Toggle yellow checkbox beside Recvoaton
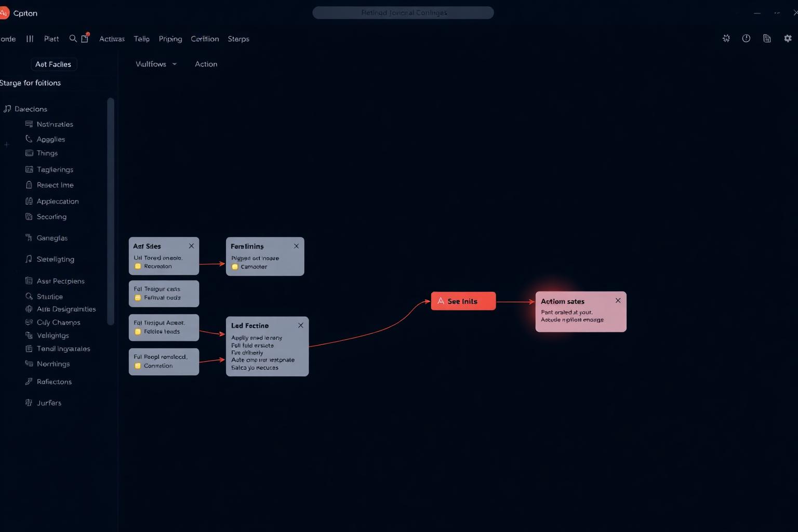 [x=138, y=266]
